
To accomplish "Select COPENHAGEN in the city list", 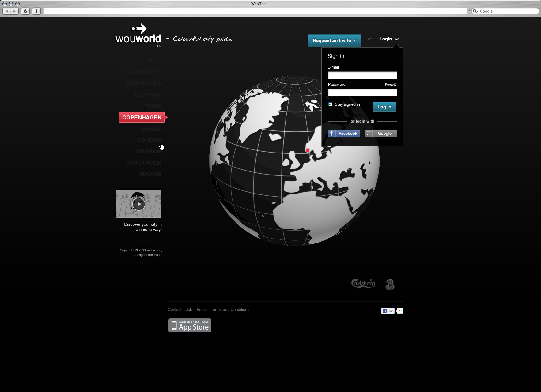I will pos(142,117).
